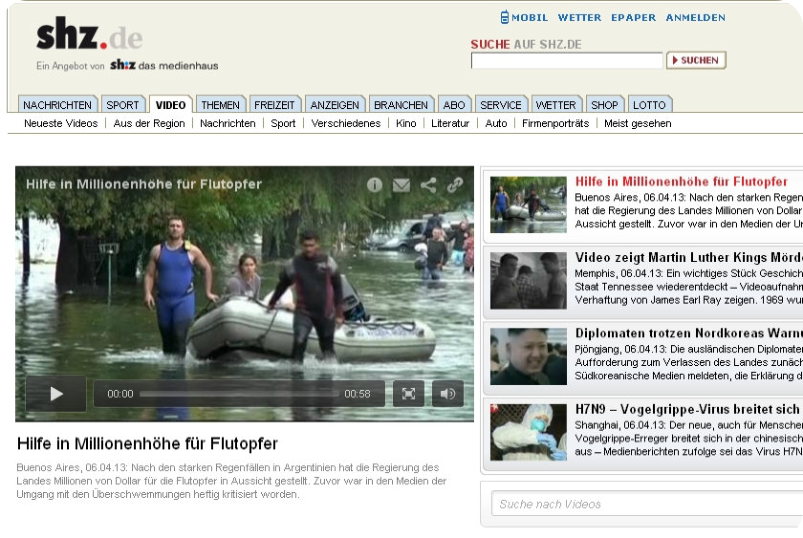This screenshot has width=803, height=538.
Task: Enter fullscreen mode in video player
Action: click(408, 394)
